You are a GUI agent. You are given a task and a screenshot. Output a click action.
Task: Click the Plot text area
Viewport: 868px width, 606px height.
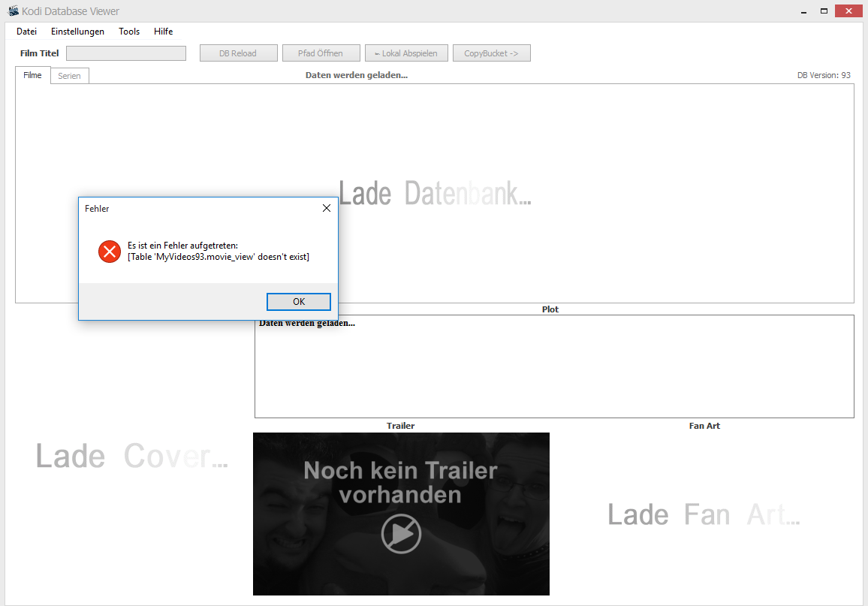pyautogui.click(x=554, y=366)
